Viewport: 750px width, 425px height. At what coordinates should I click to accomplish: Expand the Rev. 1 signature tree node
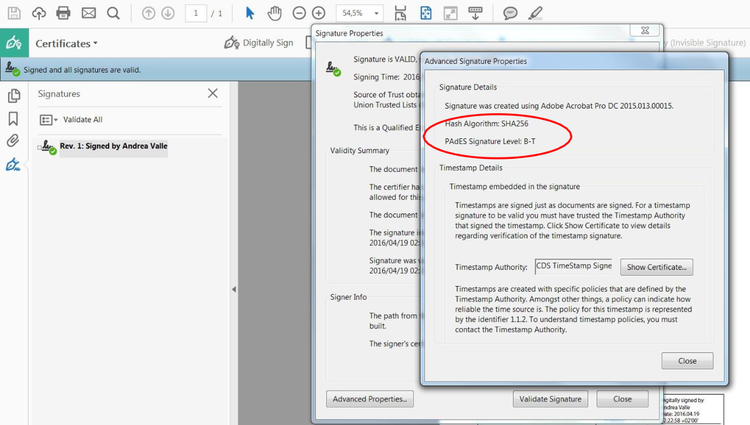coord(39,148)
